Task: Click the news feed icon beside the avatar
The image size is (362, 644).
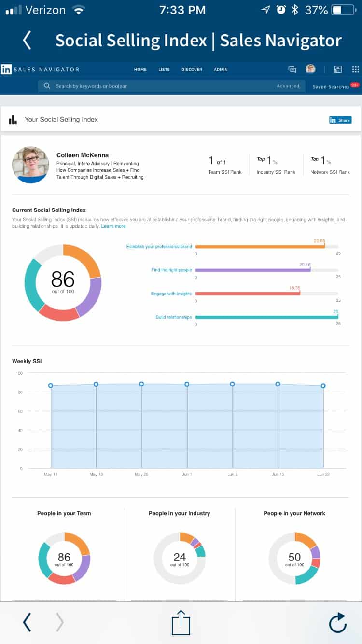Action: 338,70
